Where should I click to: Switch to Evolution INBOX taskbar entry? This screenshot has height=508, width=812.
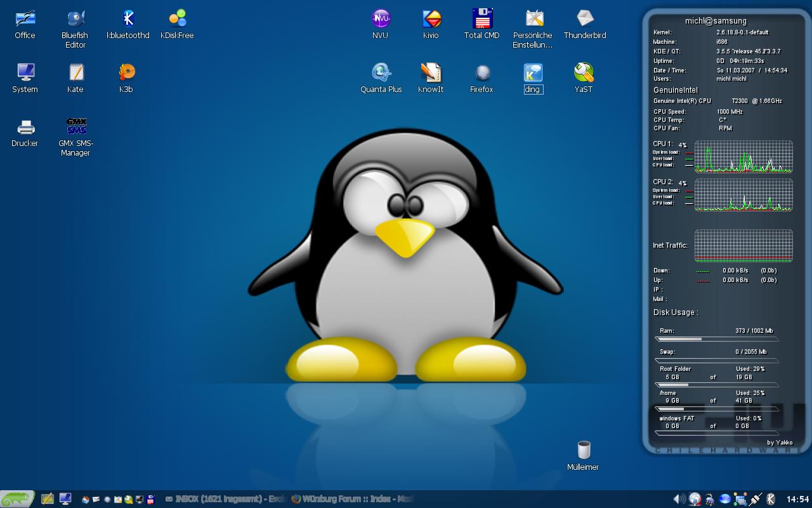(225, 499)
